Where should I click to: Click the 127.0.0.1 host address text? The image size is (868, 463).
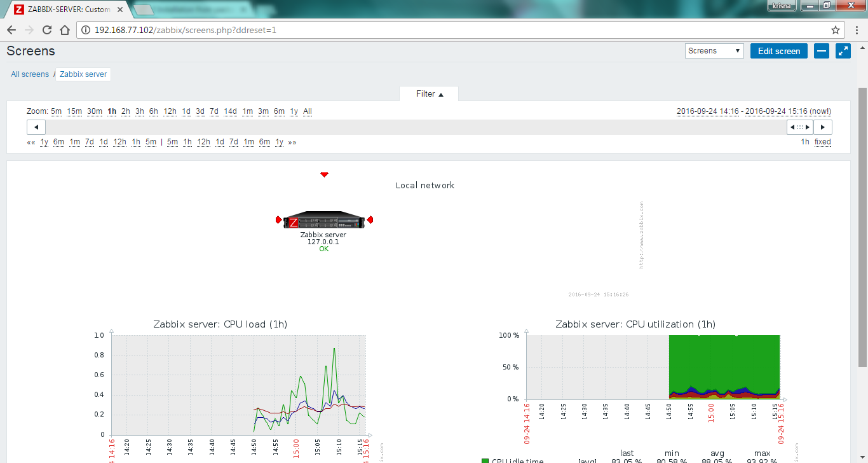tap(323, 242)
